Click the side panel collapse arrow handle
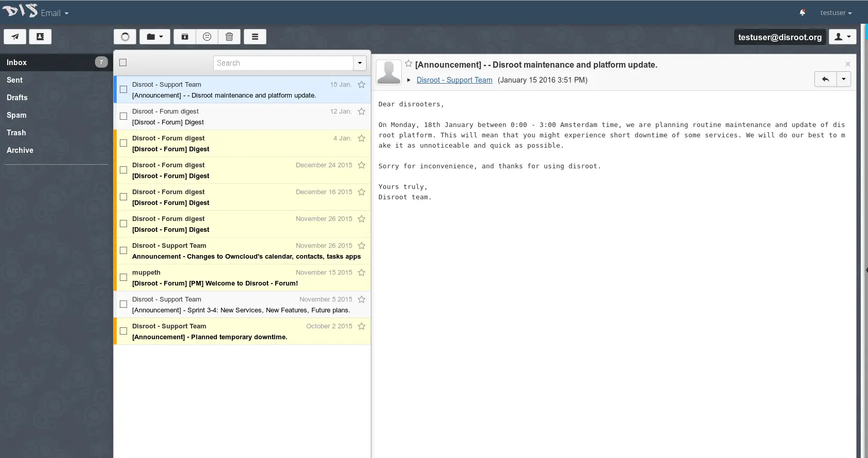 (x=866, y=270)
